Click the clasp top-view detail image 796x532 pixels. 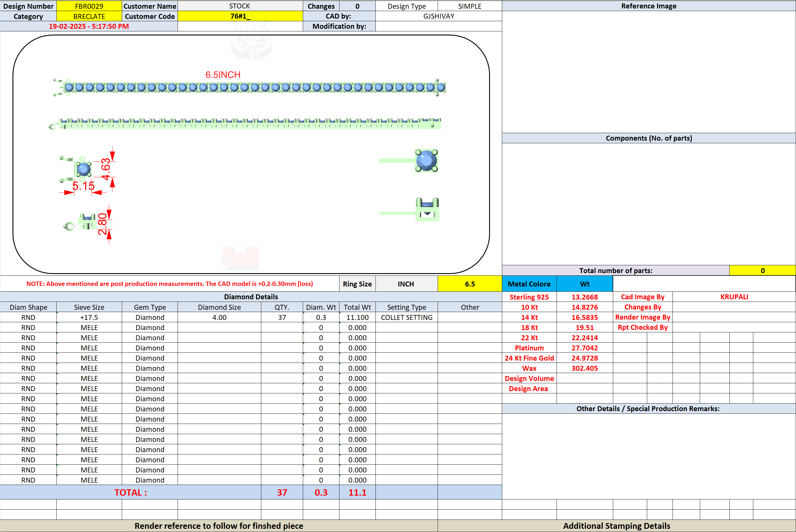click(76, 169)
